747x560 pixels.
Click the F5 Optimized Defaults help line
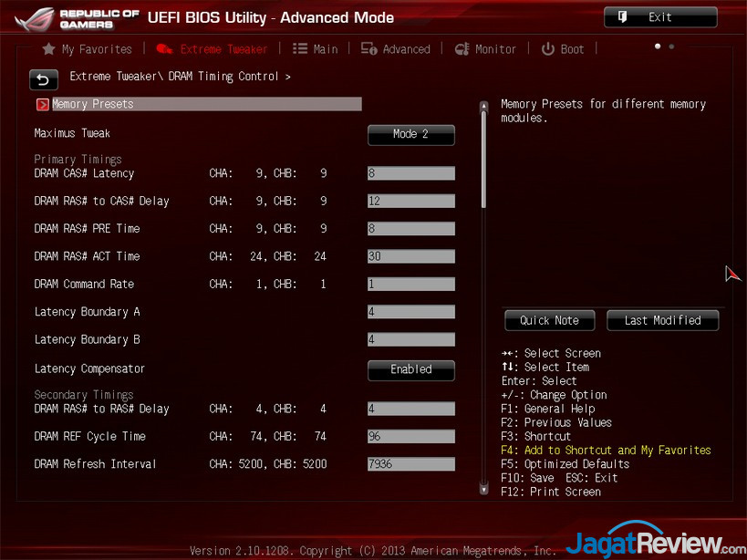[x=565, y=464]
